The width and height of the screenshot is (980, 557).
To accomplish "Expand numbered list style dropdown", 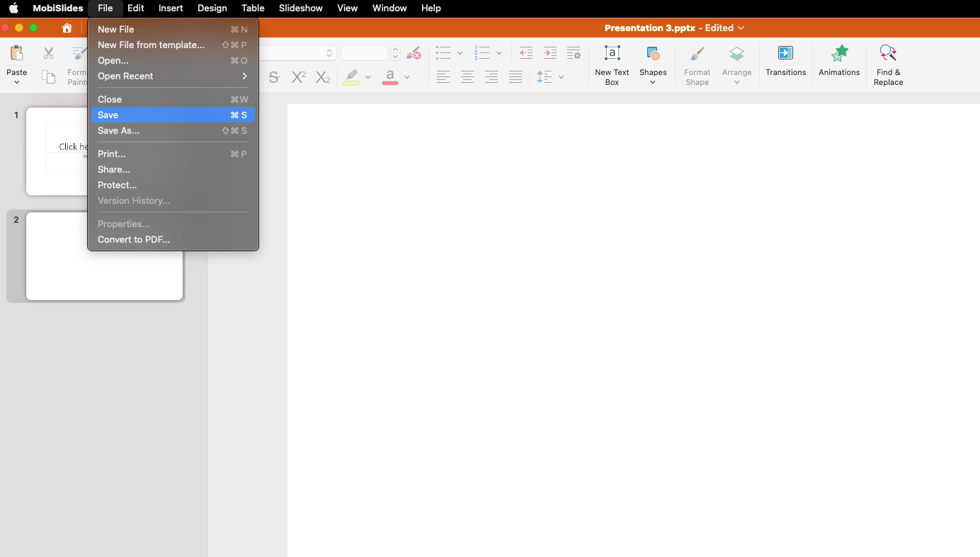I will tap(498, 53).
